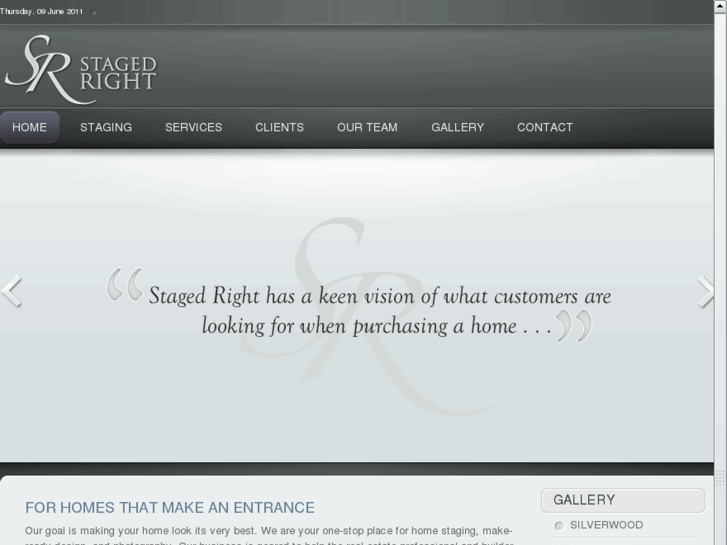Click the small dot icon beside the date

point(94,13)
